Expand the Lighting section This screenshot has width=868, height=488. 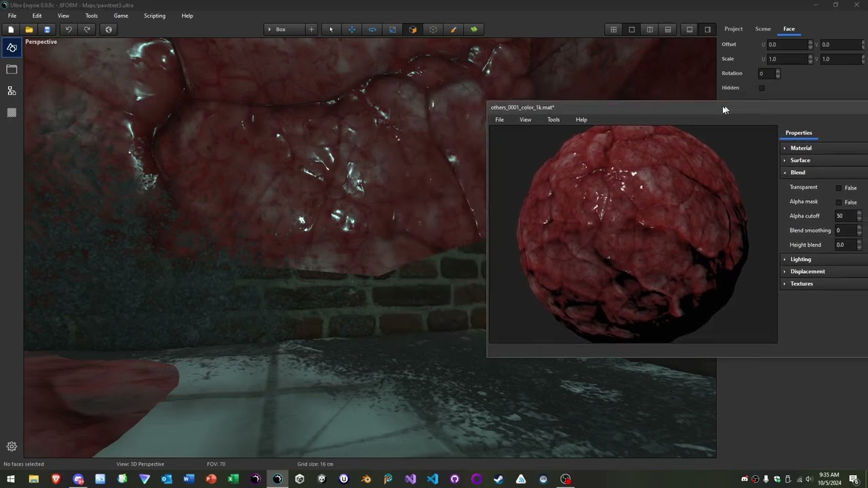click(823, 259)
